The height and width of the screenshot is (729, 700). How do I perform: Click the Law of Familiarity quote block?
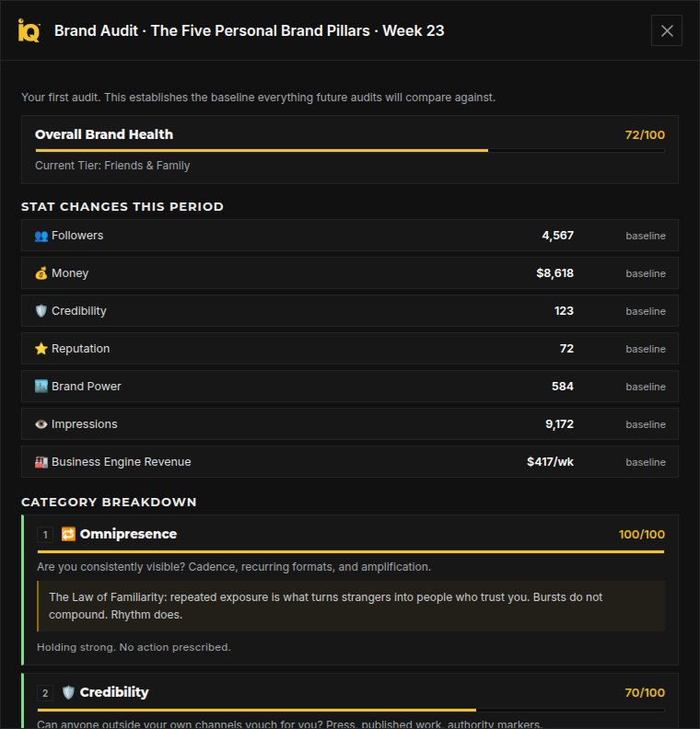(x=351, y=606)
